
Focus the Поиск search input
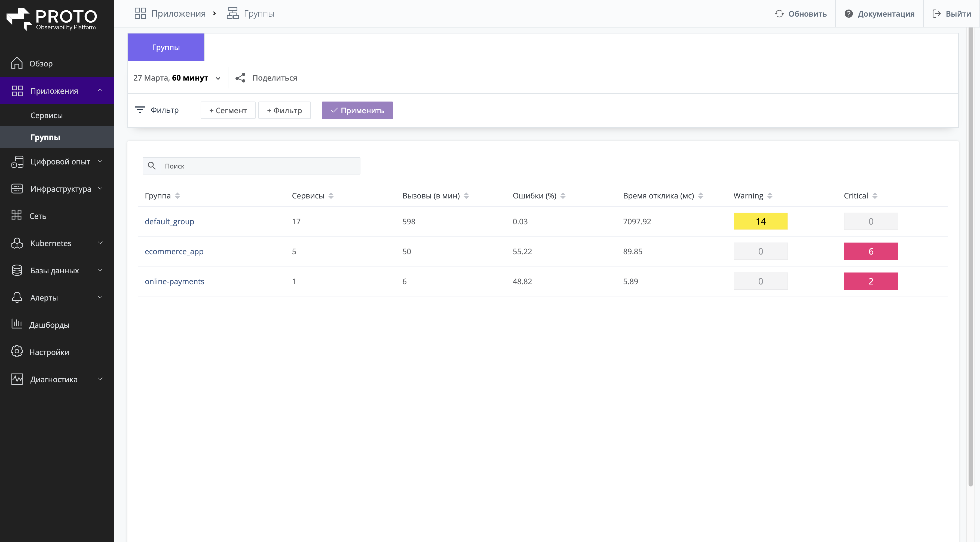pyautogui.click(x=252, y=166)
